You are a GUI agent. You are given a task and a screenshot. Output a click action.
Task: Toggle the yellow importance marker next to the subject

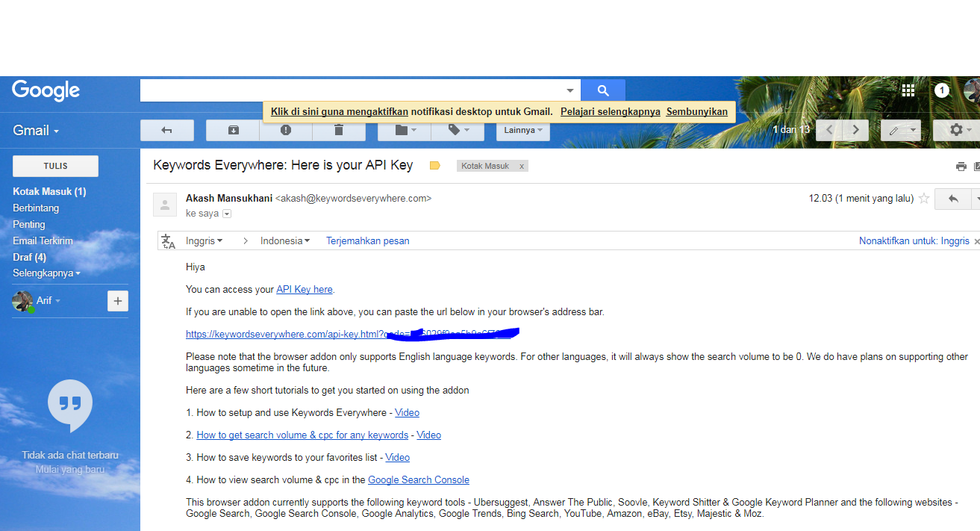coord(435,166)
